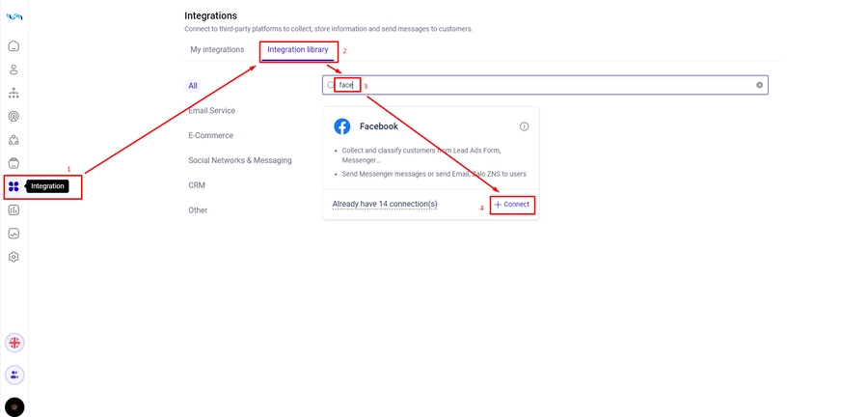Open the Home icon in sidebar

pyautogui.click(x=14, y=46)
